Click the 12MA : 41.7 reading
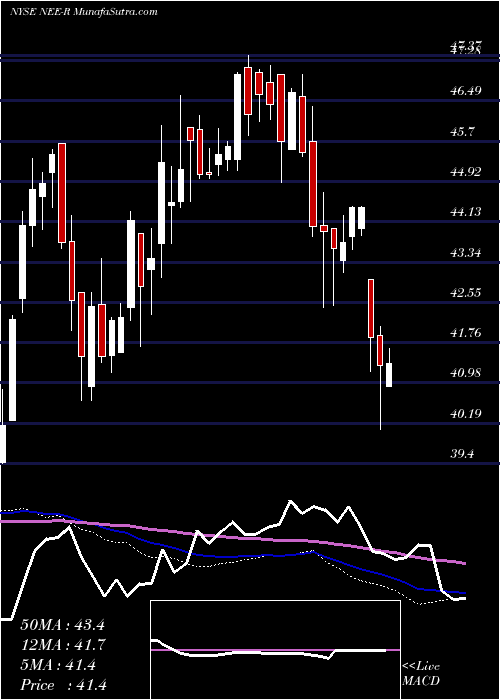The image size is (500, 700). (x=62, y=645)
